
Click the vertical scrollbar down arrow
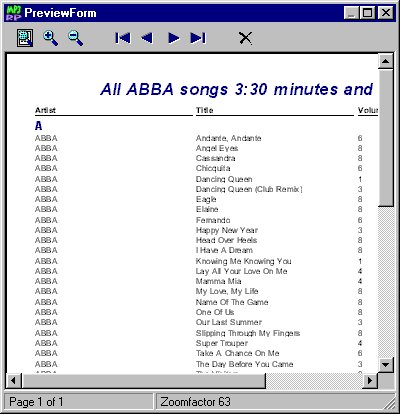(x=386, y=365)
